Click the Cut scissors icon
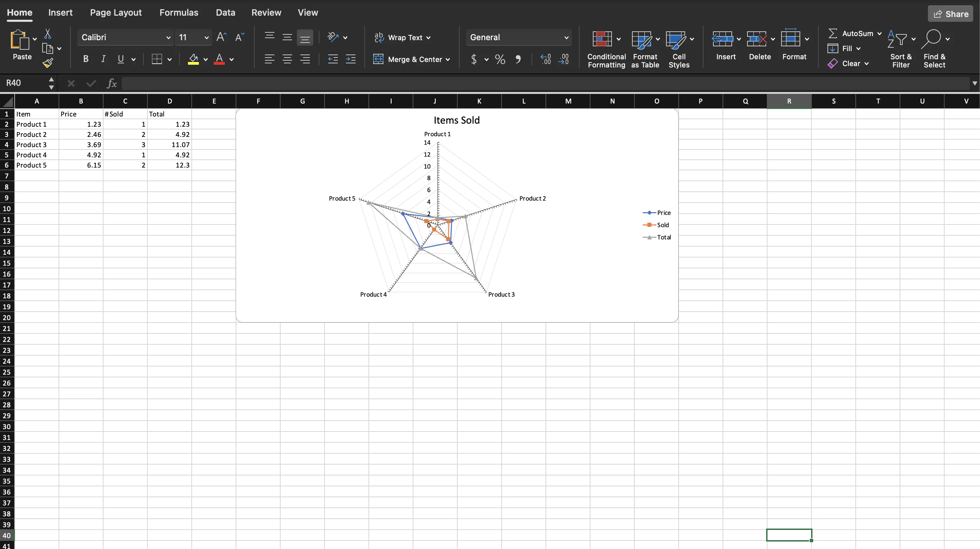Image resolution: width=980 pixels, height=549 pixels. tap(48, 34)
